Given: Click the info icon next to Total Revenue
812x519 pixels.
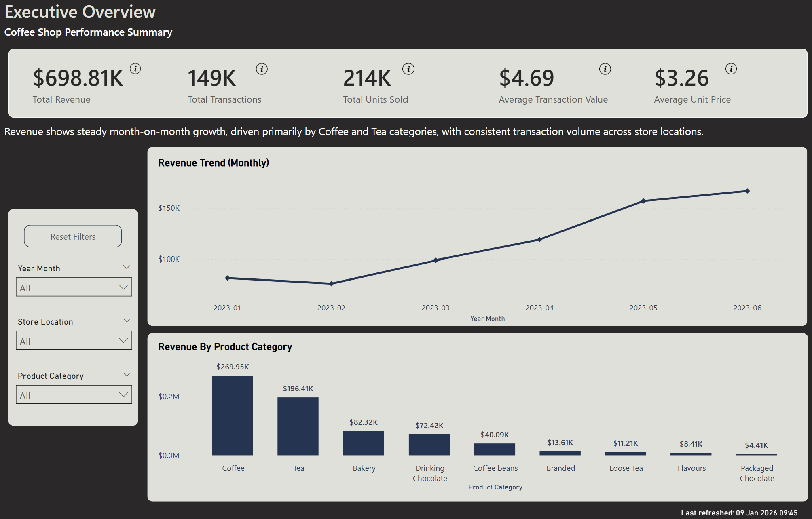Looking at the screenshot, I should click(136, 69).
